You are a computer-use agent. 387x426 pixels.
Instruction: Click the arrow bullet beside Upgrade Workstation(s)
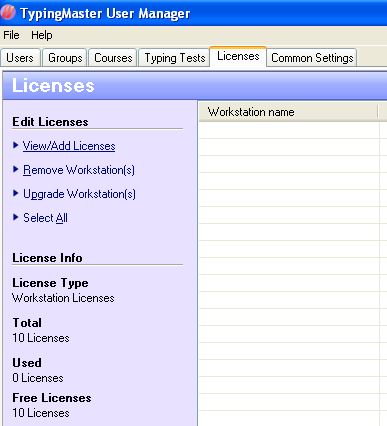[15, 193]
